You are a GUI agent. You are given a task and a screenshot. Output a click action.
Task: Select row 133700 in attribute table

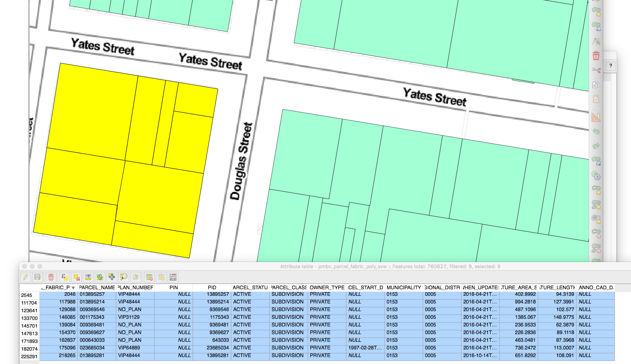(29, 318)
